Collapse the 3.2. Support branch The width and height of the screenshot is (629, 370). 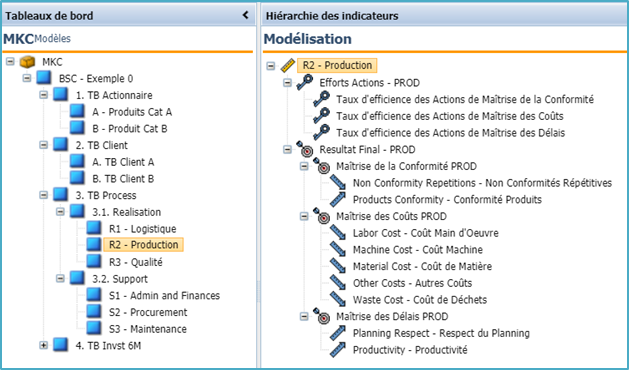[x=60, y=278]
